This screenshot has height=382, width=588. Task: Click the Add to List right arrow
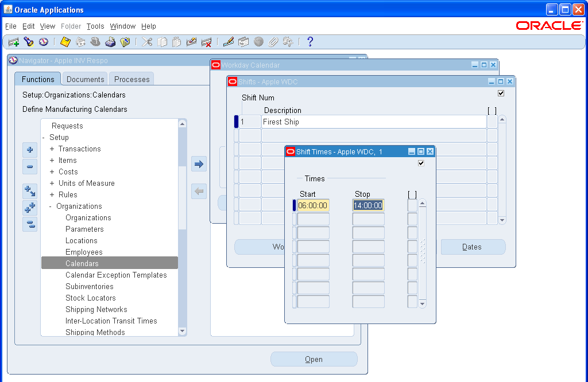199,164
